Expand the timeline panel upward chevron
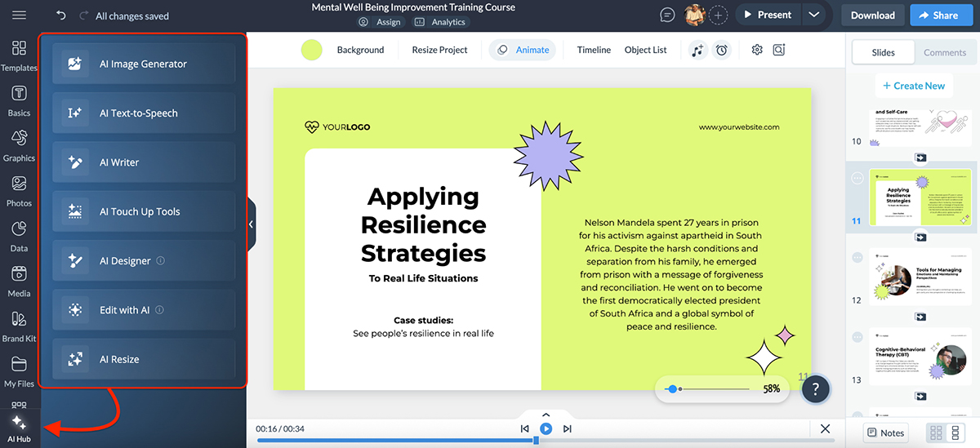980x448 pixels. pyautogui.click(x=546, y=415)
